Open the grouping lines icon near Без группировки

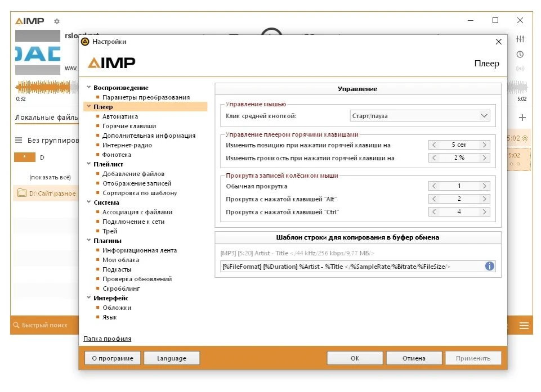coord(19,140)
